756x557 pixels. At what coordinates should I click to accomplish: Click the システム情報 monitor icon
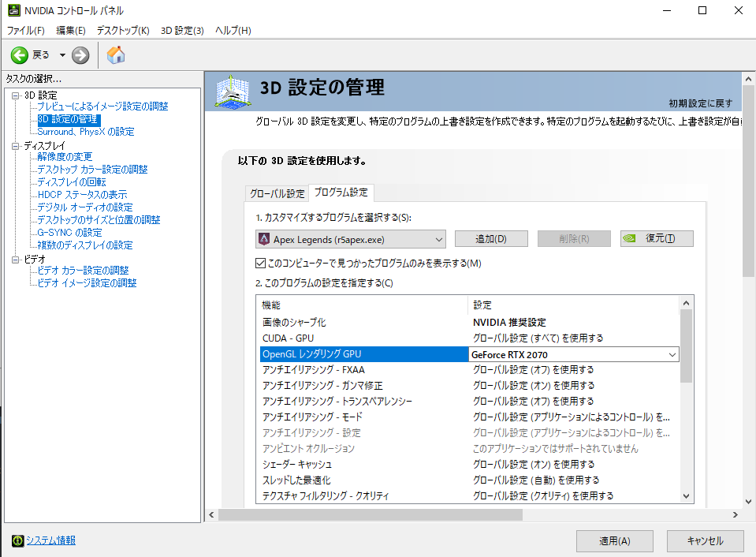tap(17, 540)
